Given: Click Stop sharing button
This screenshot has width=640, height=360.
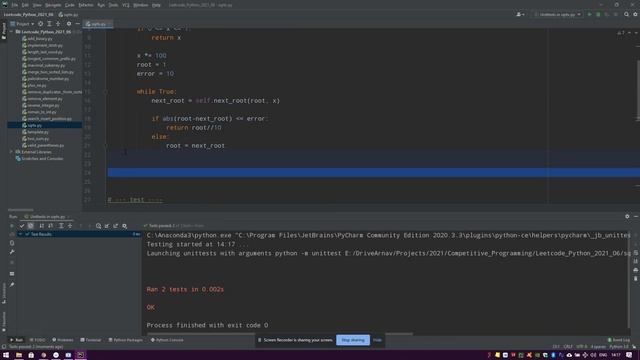Looking at the screenshot, I should (x=353, y=340).
